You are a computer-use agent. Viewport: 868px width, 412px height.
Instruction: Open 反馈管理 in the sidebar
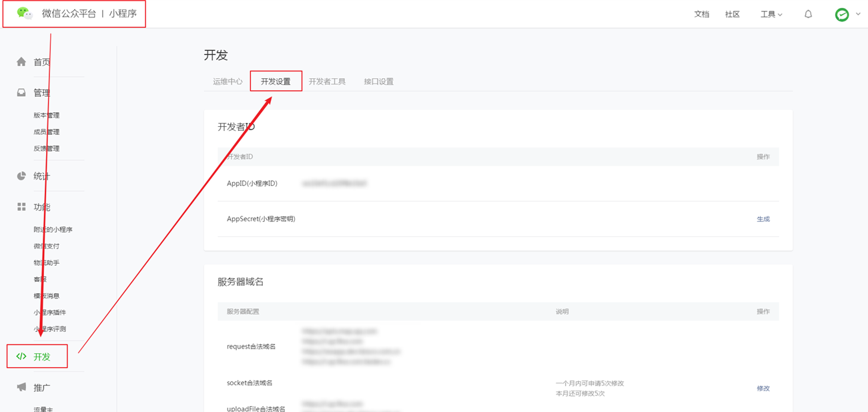[x=47, y=148]
